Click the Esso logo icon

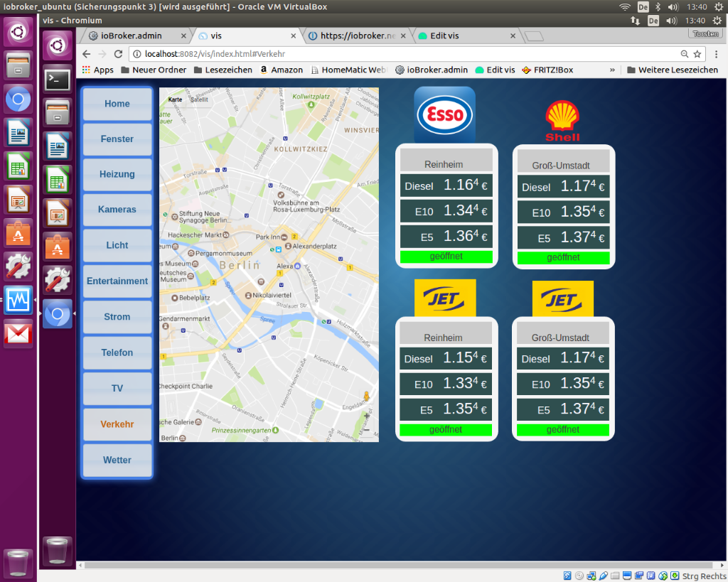pyautogui.click(x=444, y=114)
